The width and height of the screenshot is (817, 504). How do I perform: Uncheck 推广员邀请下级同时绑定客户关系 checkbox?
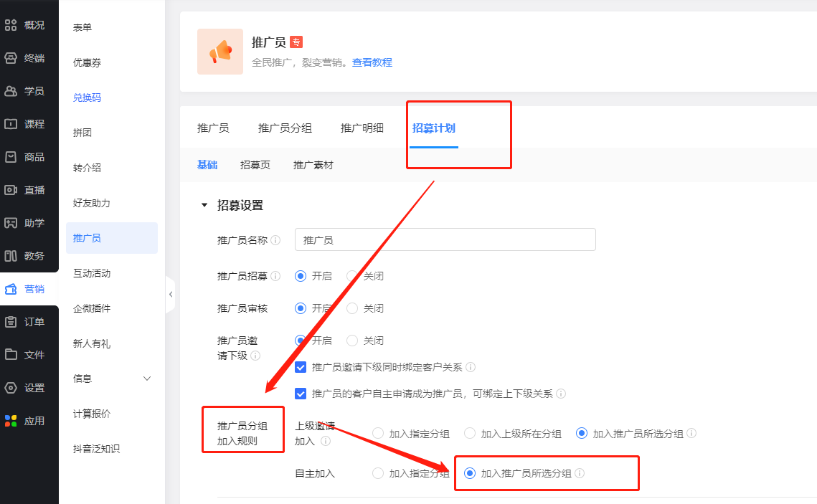tap(301, 367)
